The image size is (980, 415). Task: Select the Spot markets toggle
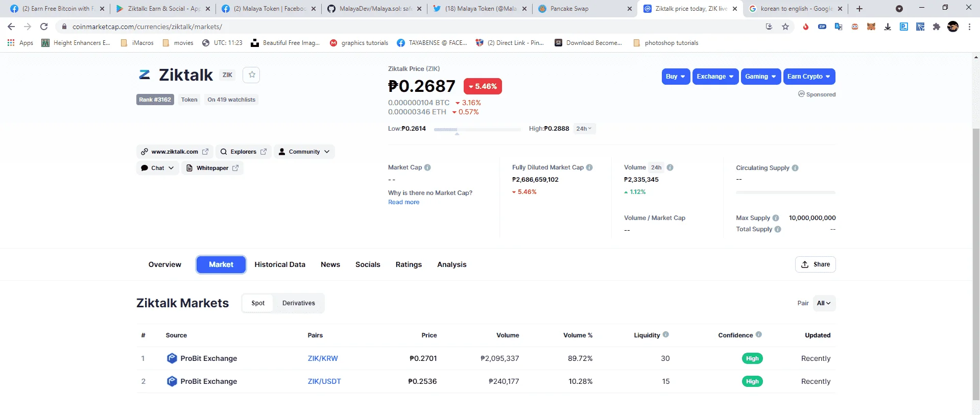258,303
